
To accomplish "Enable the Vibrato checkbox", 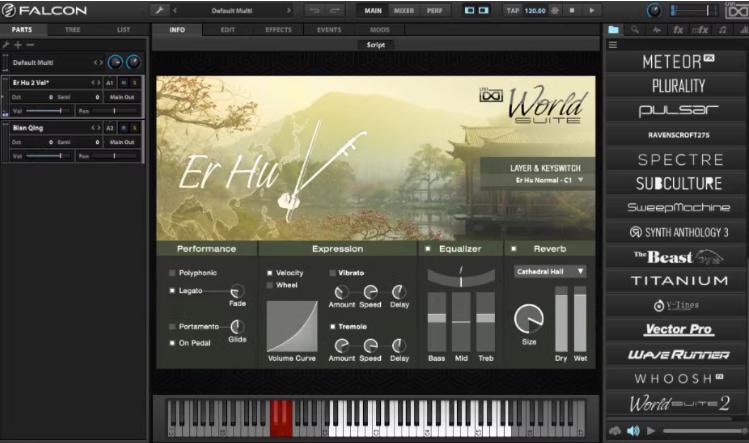I will 332,273.
